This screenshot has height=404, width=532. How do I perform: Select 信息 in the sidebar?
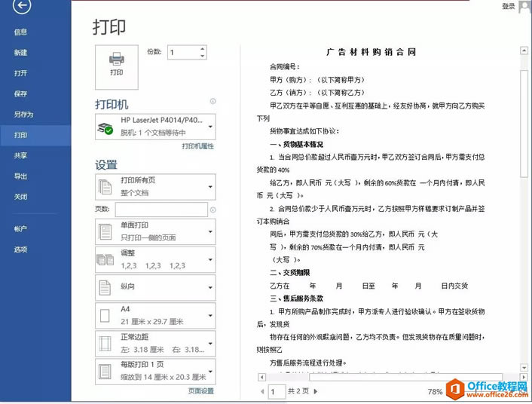20,32
